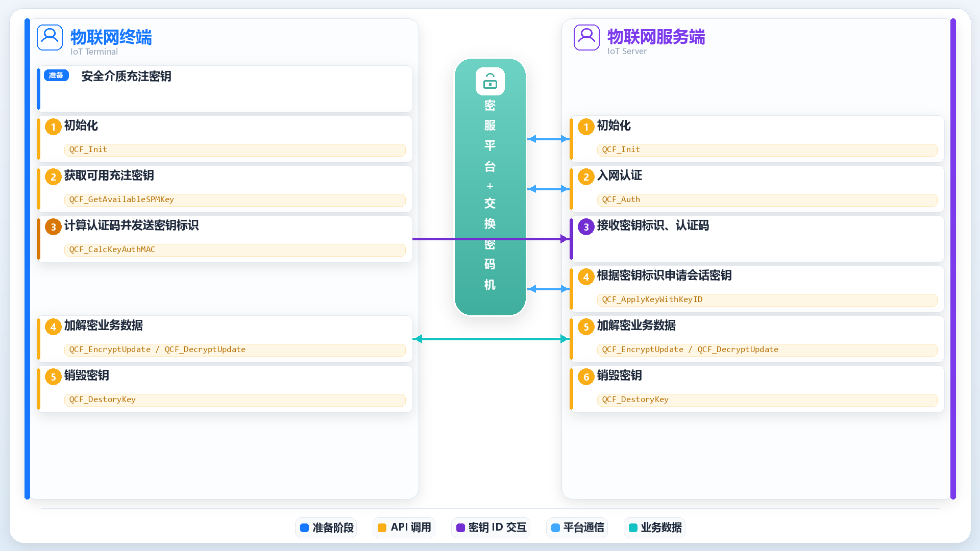Click the QCF_Auth code label
The image size is (980, 551).
[767, 199]
